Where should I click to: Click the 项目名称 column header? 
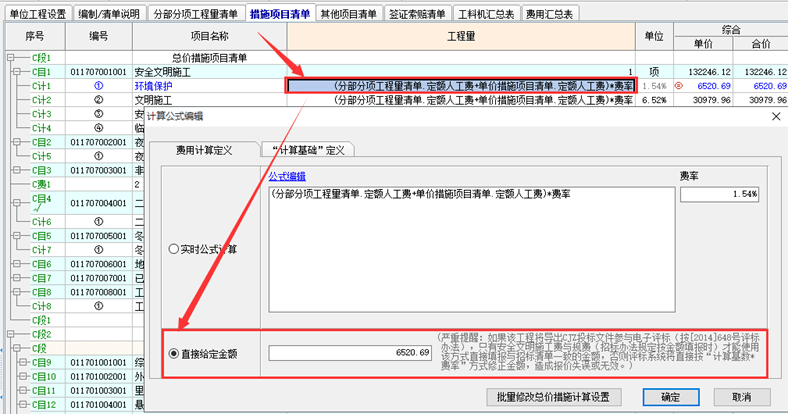[x=210, y=36]
